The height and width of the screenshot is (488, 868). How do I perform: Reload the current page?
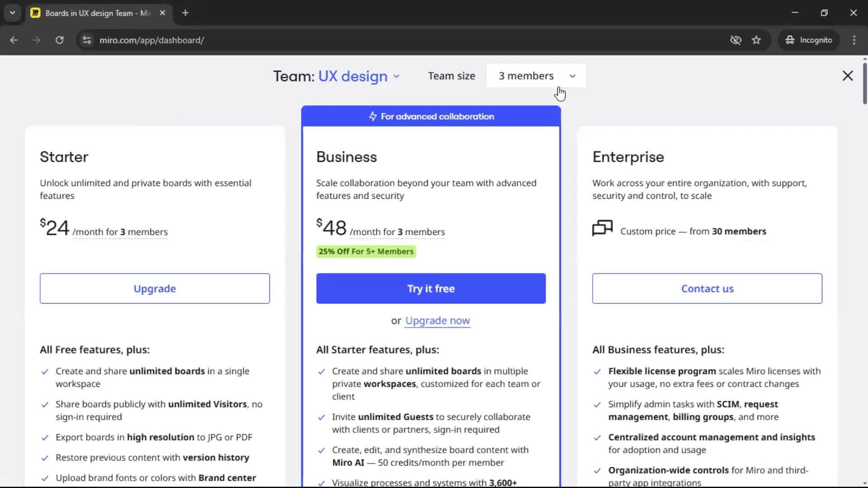point(59,40)
